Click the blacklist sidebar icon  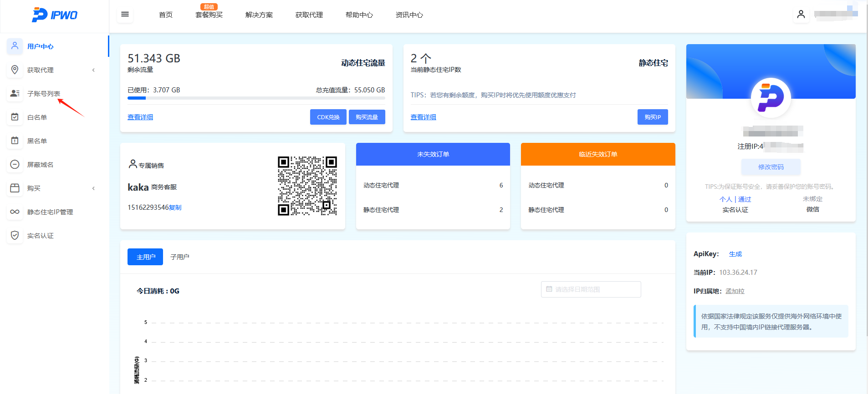tap(15, 141)
